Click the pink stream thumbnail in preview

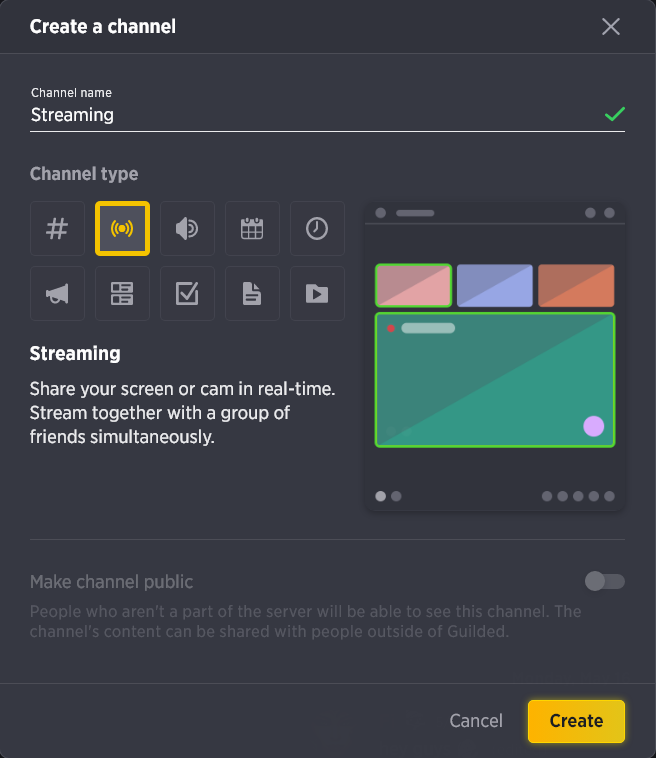point(413,285)
